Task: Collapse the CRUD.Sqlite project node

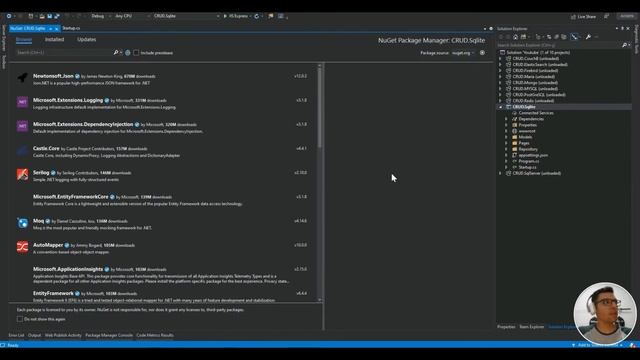Action: click(x=500, y=107)
